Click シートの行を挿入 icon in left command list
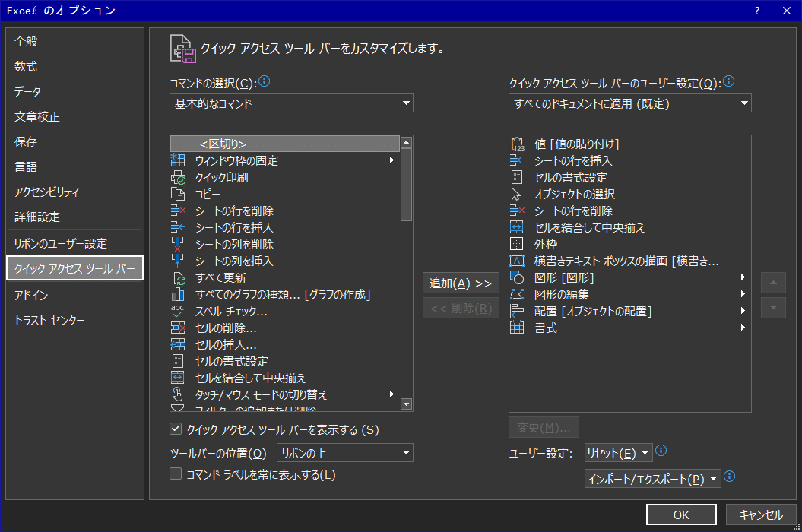 177,227
